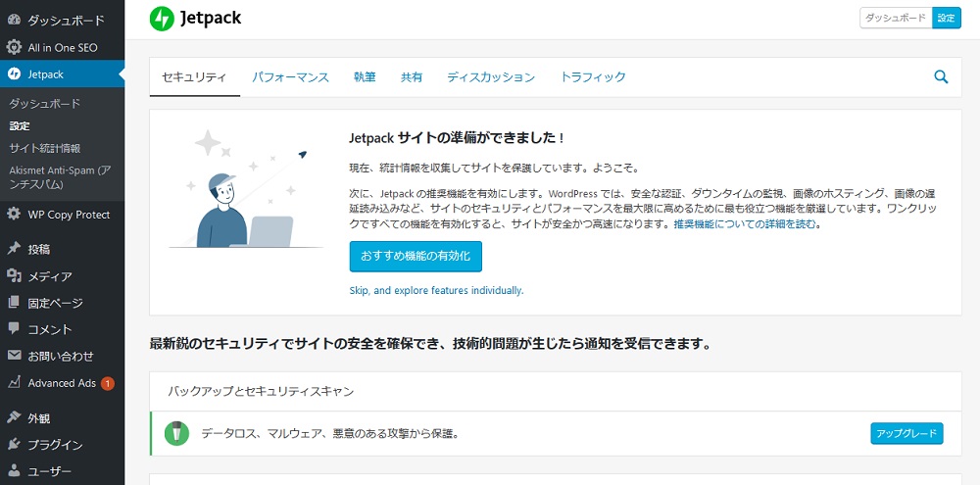Click the top-right ダッシュボード button
980x485 pixels.
[896, 18]
